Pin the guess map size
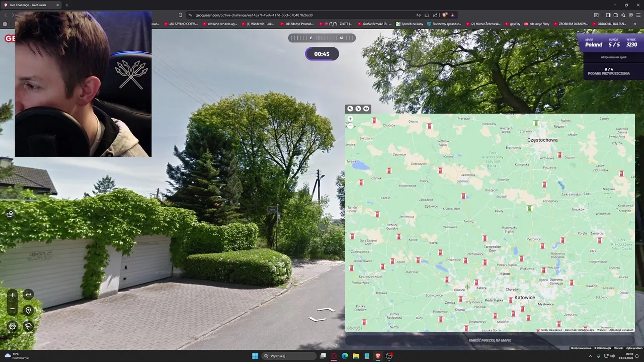Viewport: 644px width, 362px height. pos(366,109)
